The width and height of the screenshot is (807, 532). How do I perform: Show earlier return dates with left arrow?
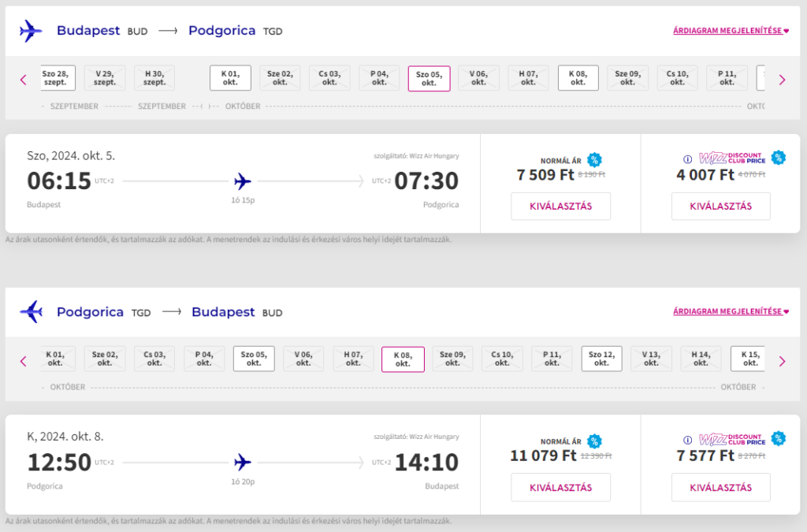(x=23, y=361)
